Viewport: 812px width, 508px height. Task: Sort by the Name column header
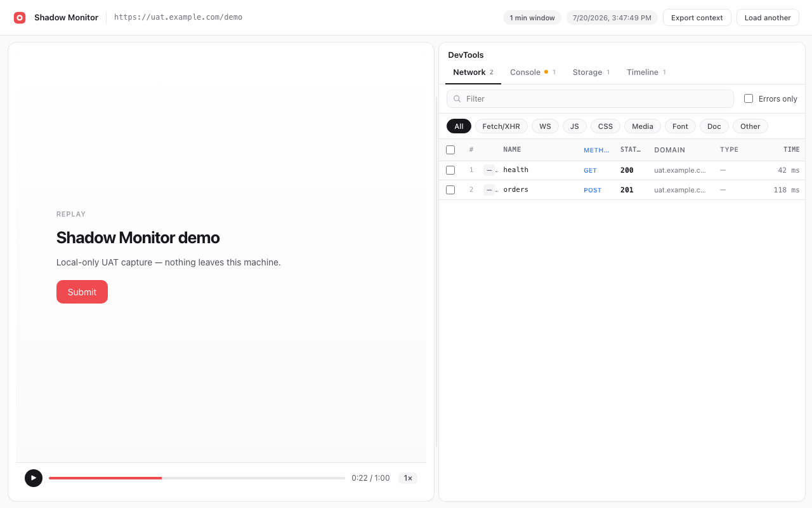tap(512, 150)
